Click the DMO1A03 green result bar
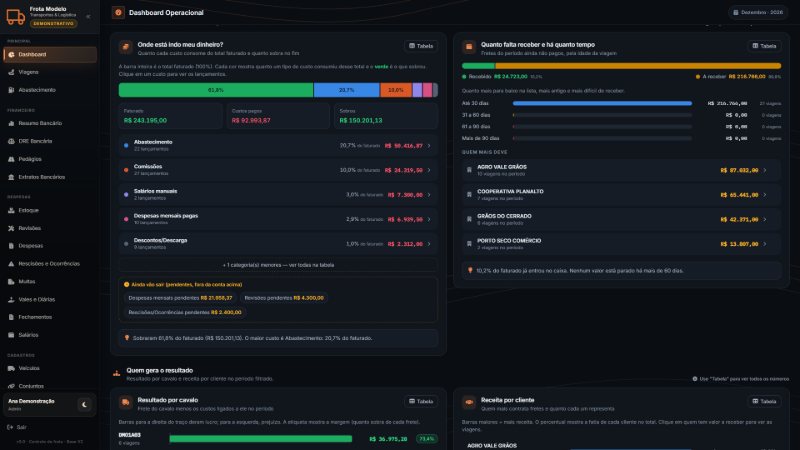The width and height of the screenshot is (800, 450). 261,439
